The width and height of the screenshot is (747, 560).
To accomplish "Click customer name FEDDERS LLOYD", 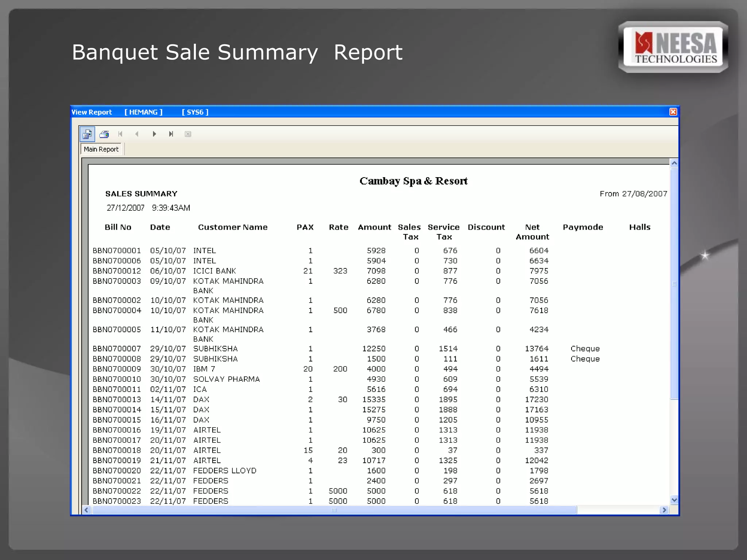I will [225, 471].
